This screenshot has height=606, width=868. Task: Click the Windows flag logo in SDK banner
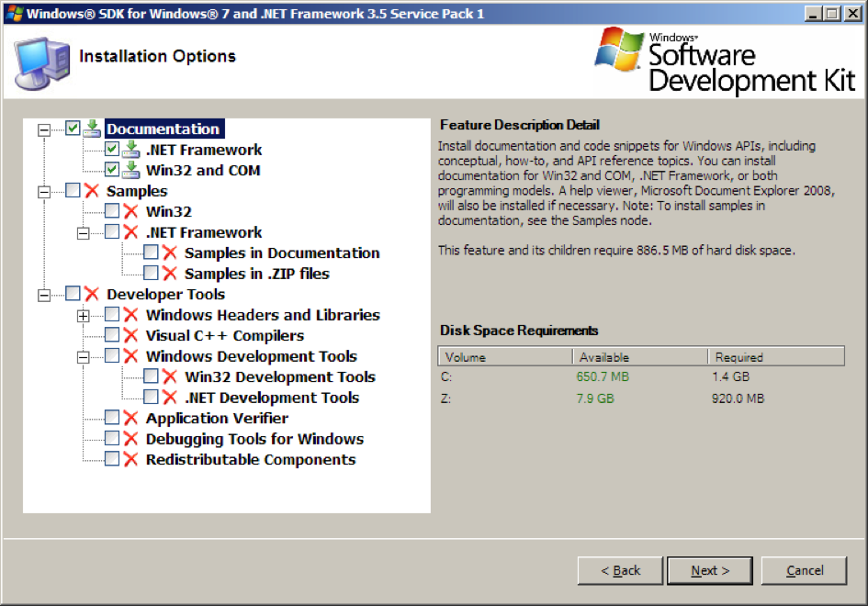(x=619, y=50)
